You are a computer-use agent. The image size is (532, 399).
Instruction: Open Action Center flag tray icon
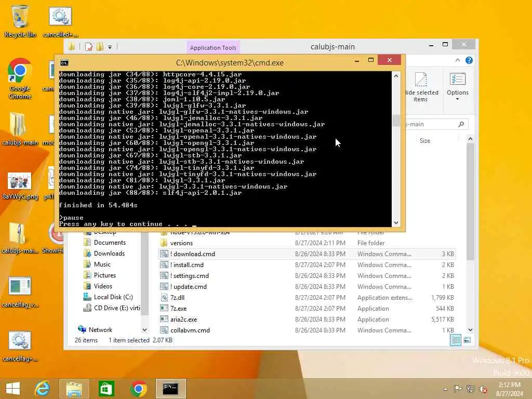click(x=458, y=389)
